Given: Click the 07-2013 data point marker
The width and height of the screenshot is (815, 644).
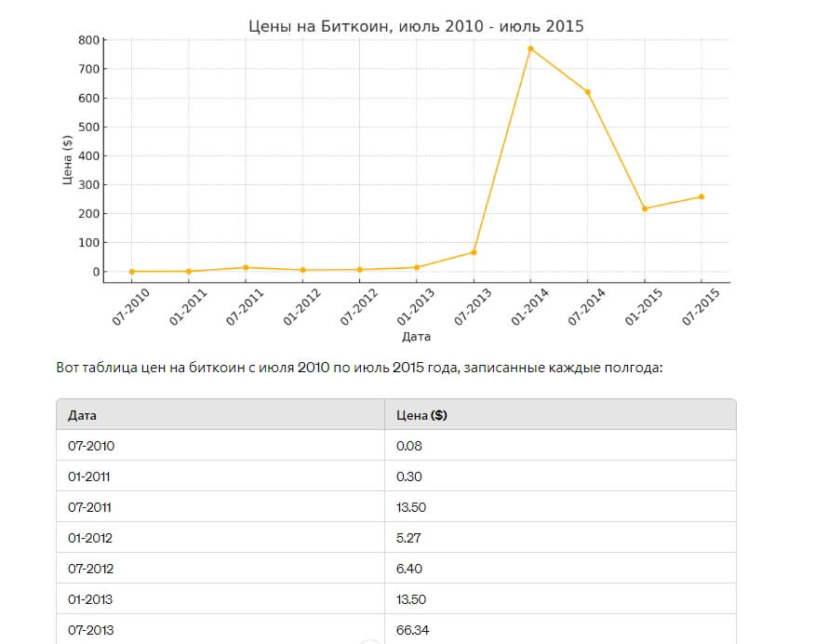Looking at the screenshot, I should point(474,252).
